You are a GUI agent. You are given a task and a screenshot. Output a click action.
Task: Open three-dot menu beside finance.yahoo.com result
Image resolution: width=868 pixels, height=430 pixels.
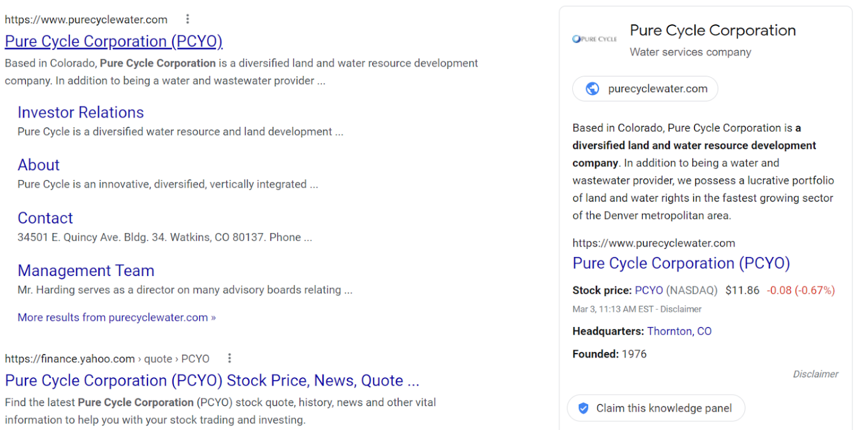pos(230,358)
